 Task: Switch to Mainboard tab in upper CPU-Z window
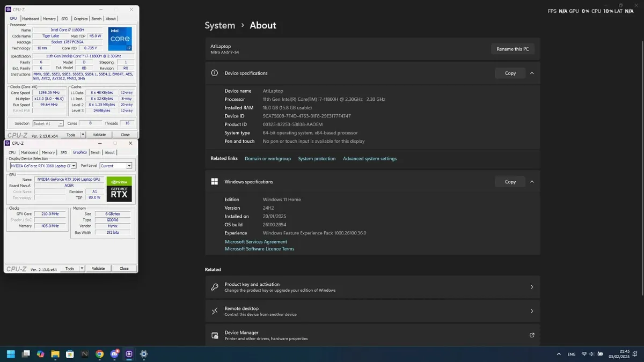(x=31, y=19)
